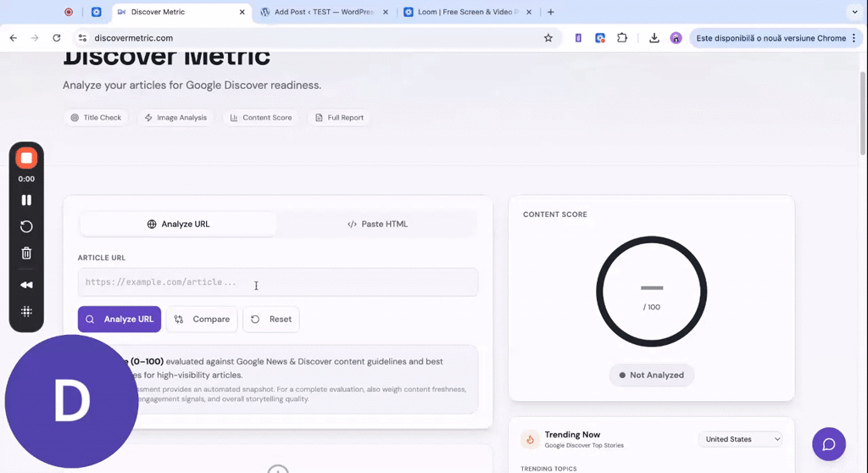868x473 pixels.
Task: Click the Chrome update available notice
Action: 771,37
